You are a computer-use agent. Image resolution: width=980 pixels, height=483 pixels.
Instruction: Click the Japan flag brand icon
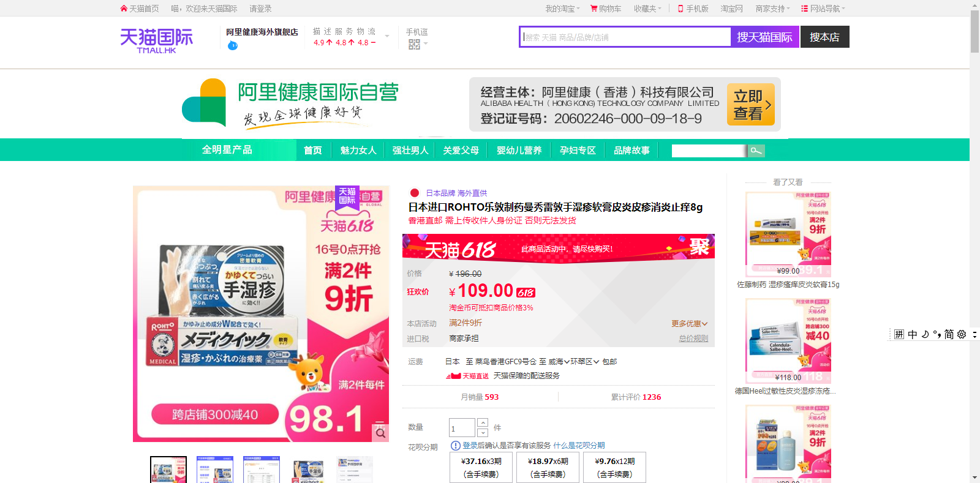click(415, 193)
